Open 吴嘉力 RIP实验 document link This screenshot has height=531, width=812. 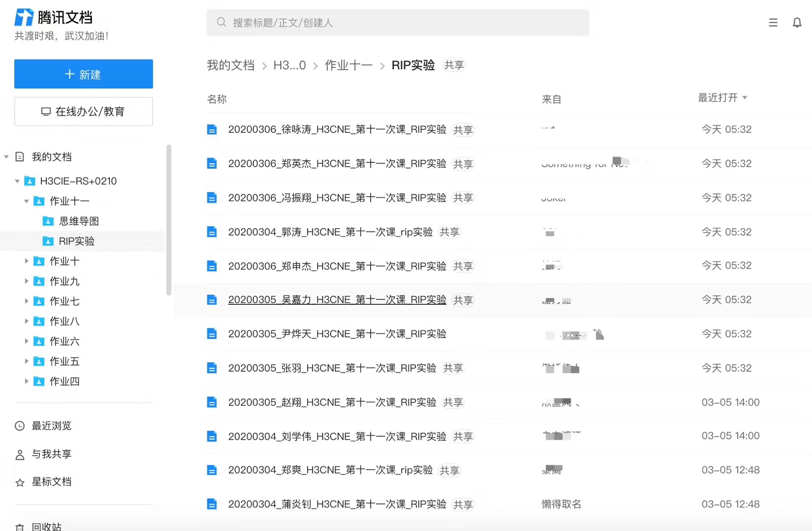click(337, 300)
